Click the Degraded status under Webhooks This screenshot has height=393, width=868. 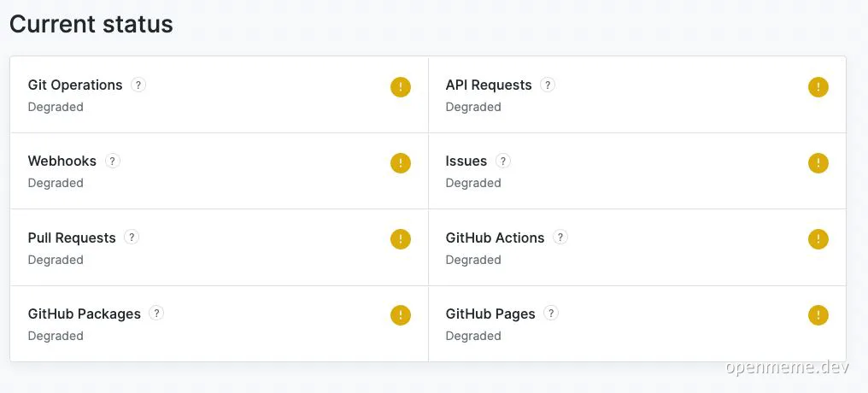(56, 183)
